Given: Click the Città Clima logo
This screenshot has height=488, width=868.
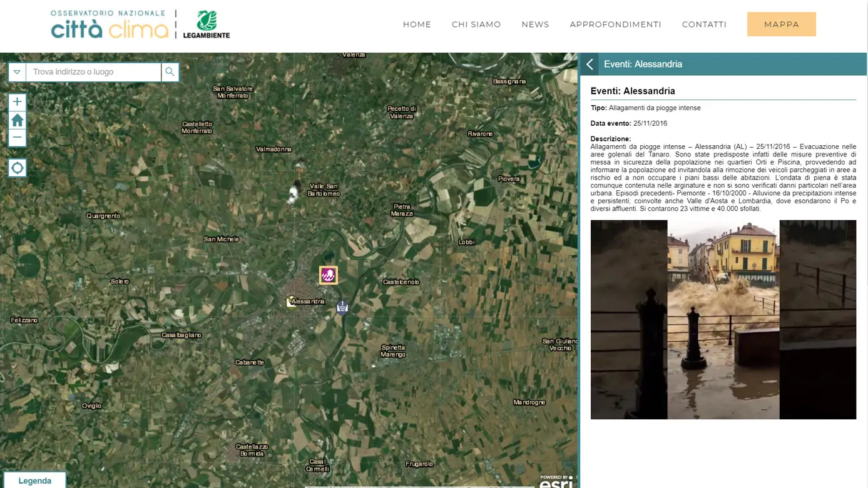Looking at the screenshot, I should coord(110,25).
